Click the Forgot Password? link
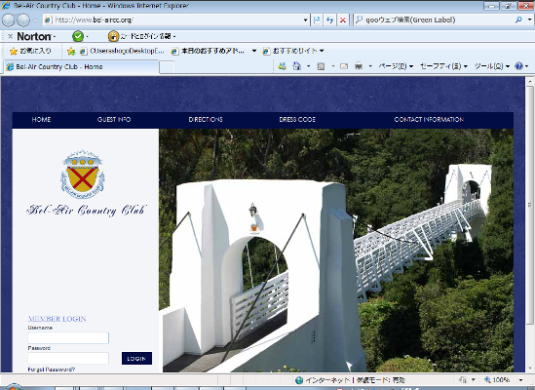The image size is (535, 390). point(51,370)
